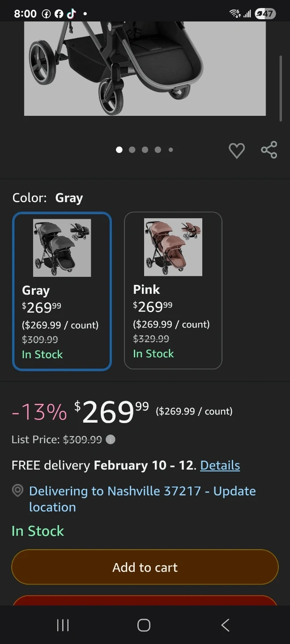Go to second image pagination dot
290x644 pixels.
coord(132,150)
